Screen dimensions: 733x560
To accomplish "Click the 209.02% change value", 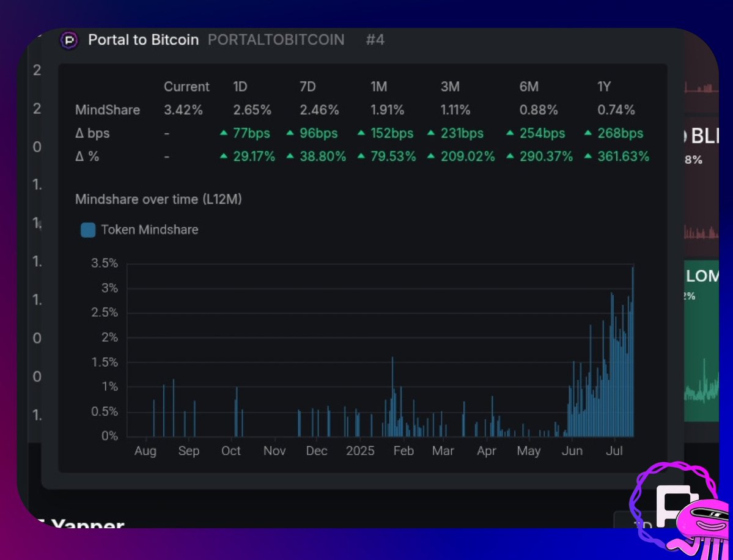I will click(468, 156).
